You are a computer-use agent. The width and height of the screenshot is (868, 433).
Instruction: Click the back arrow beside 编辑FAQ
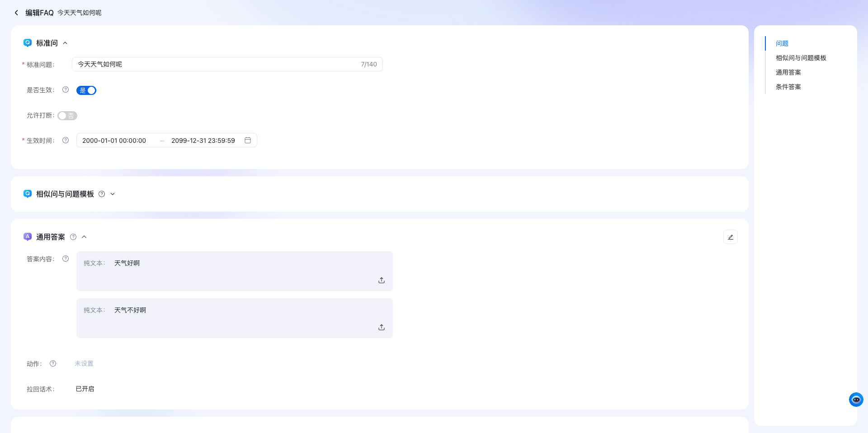pos(16,13)
